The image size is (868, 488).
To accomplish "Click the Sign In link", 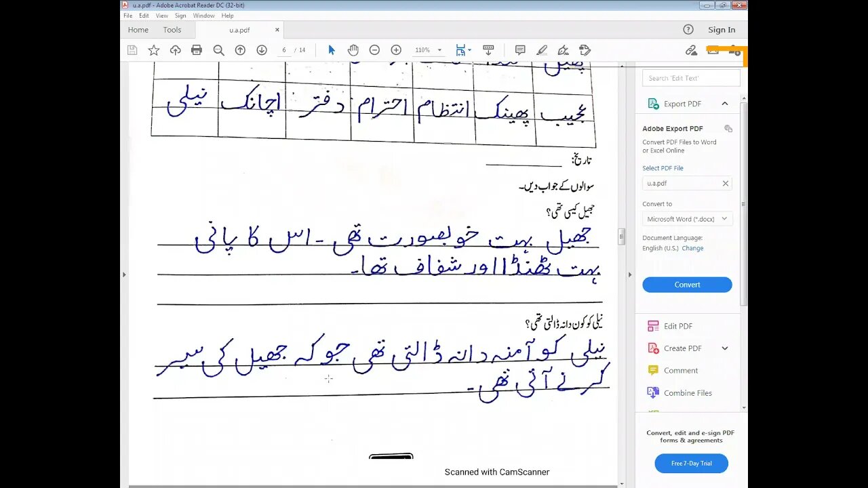I will (722, 30).
